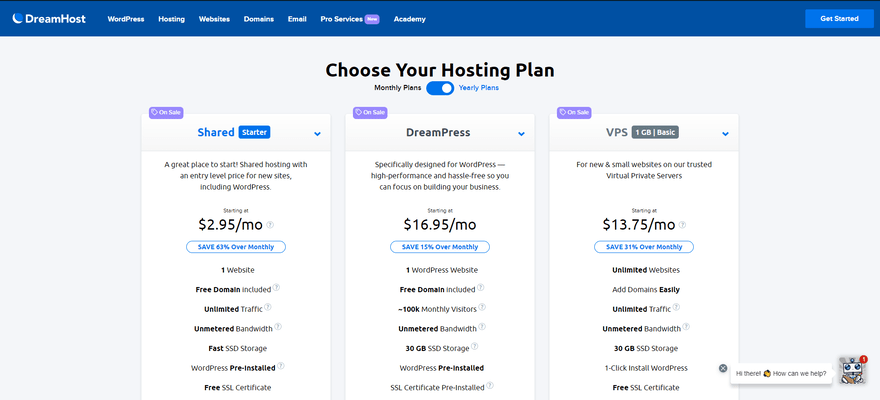
Task: Open the Email nav menu
Action: click(297, 19)
